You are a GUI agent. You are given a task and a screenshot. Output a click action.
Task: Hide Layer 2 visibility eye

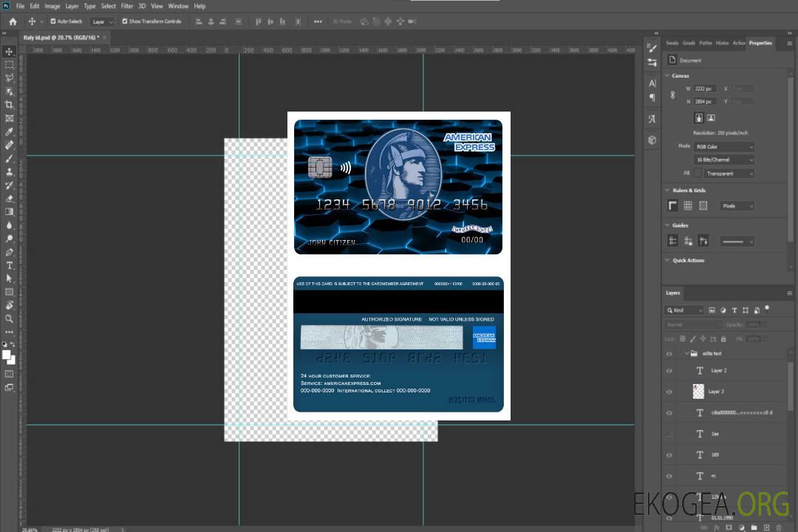[669, 371]
